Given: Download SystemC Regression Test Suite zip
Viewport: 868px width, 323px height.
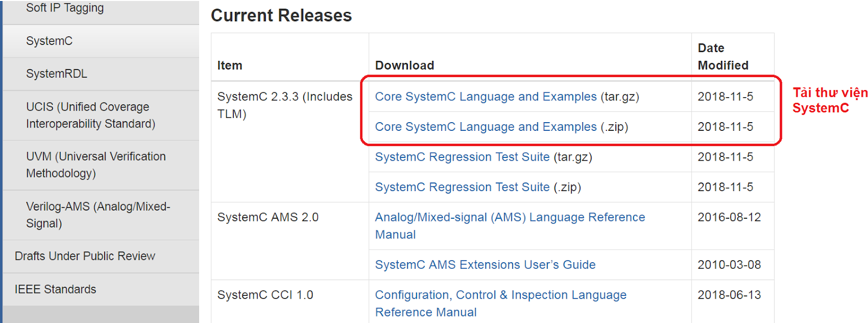Looking at the screenshot, I should [462, 187].
